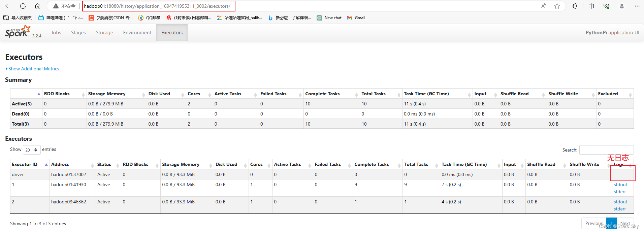Open the Show entries count dropdown
This screenshot has height=232, width=644.
[x=32, y=150]
